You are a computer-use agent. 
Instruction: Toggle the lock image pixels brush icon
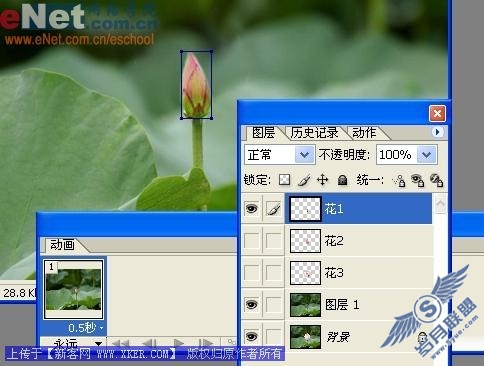tap(303, 180)
